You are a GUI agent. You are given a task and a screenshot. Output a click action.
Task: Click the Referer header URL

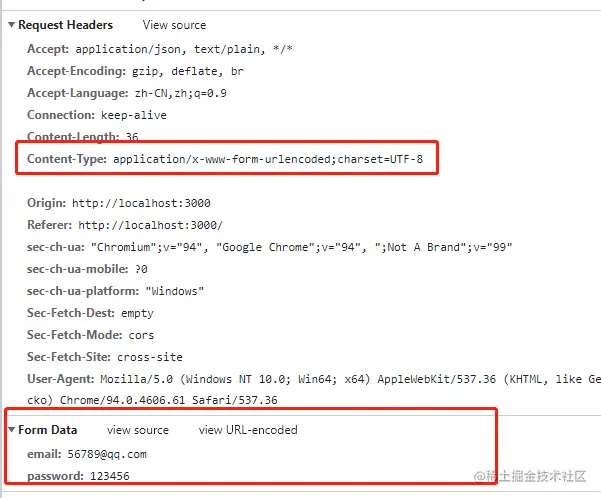[150, 225]
